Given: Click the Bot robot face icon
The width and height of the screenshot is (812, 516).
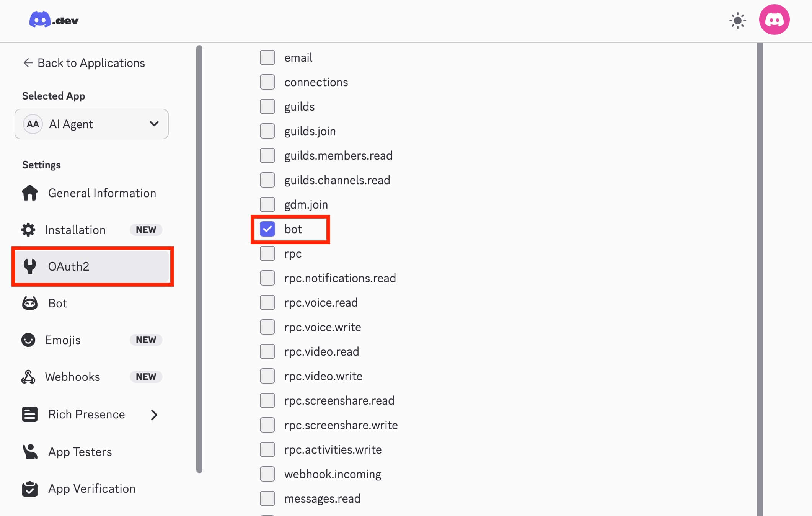Looking at the screenshot, I should (30, 303).
